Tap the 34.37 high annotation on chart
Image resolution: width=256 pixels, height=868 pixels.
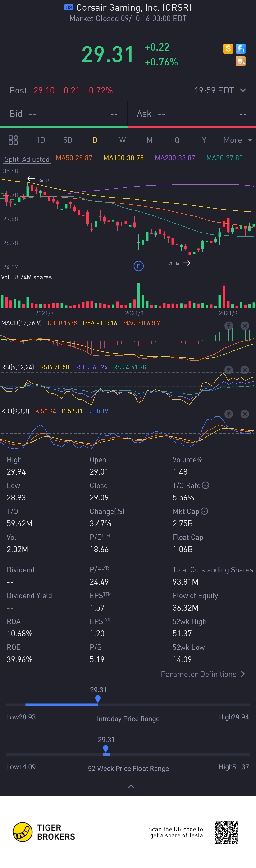pyautogui.click(x=44, y=181)
